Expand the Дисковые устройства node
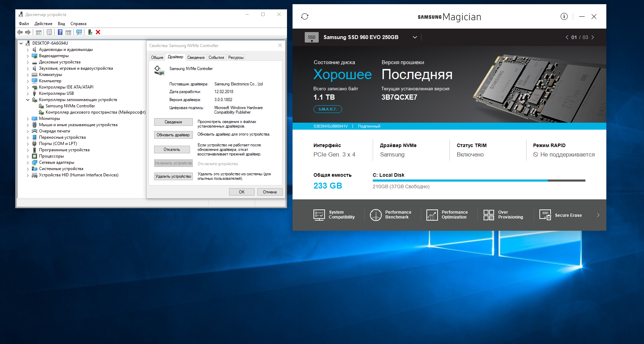644x344 pixels. pyautogui.click(x=28, y=62)
